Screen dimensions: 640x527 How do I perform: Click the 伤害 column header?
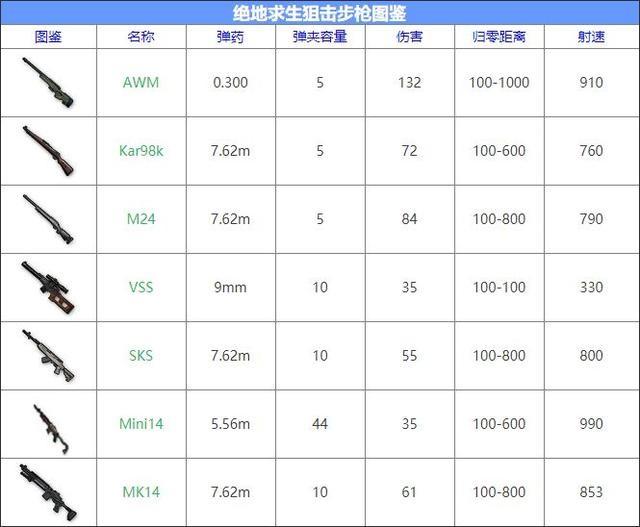point(409,37)
